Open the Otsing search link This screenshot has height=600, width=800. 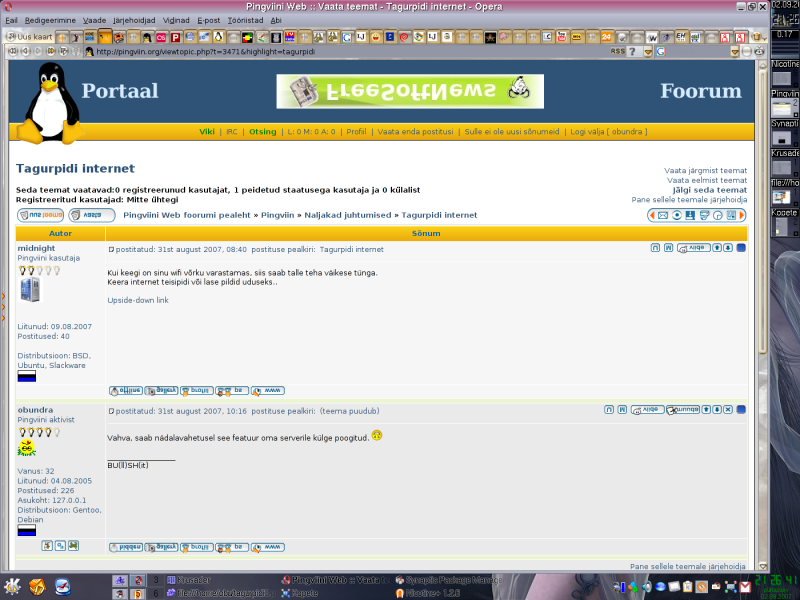coord(262,132)
